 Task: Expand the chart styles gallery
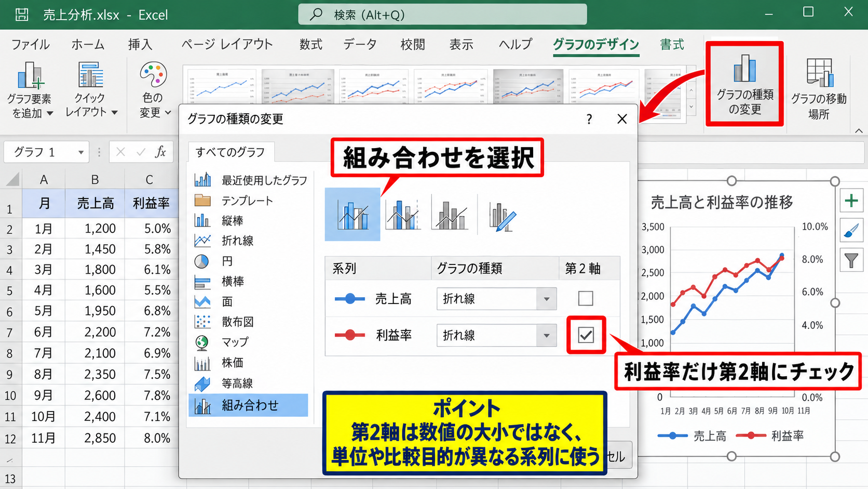click(x=691, y=108)
